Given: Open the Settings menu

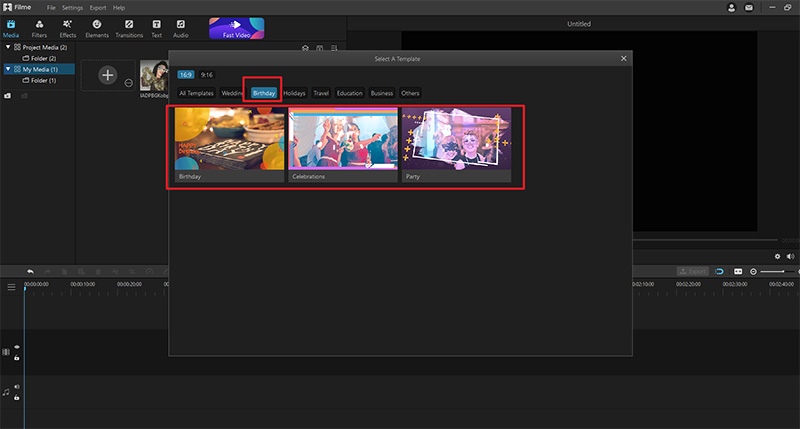Looking at the screenshot, I should pyautogui.click(x=72, y=8).
